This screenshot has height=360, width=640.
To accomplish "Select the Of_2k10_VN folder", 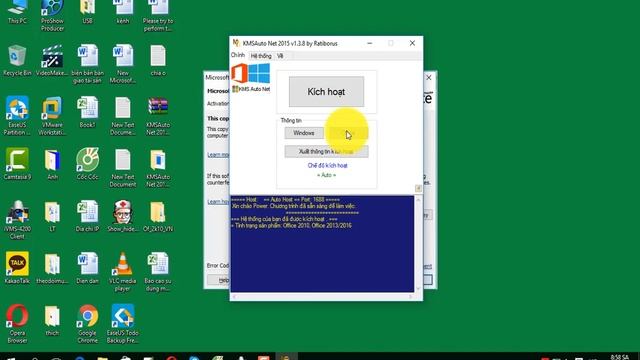I will coord(158,216).
